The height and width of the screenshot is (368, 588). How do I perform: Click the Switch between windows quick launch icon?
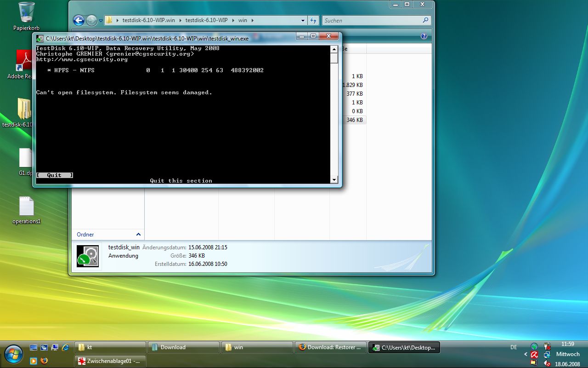coord(44,347)
